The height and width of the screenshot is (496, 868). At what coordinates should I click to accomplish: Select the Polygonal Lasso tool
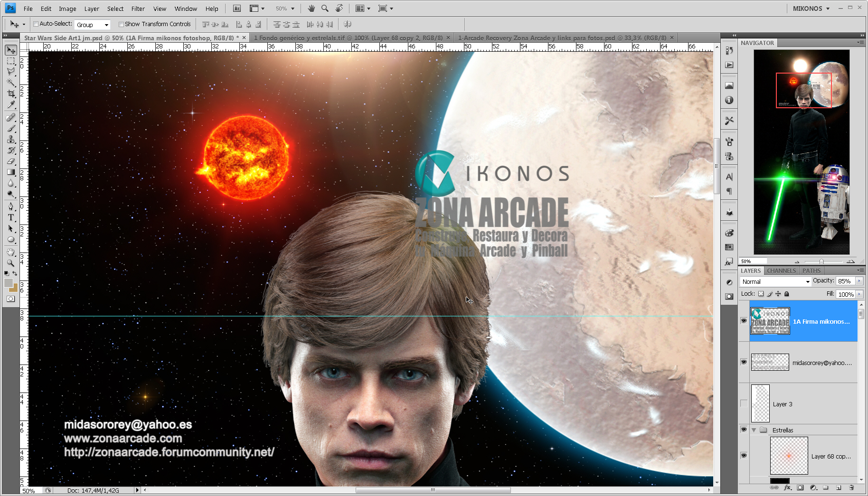point(11,72)
